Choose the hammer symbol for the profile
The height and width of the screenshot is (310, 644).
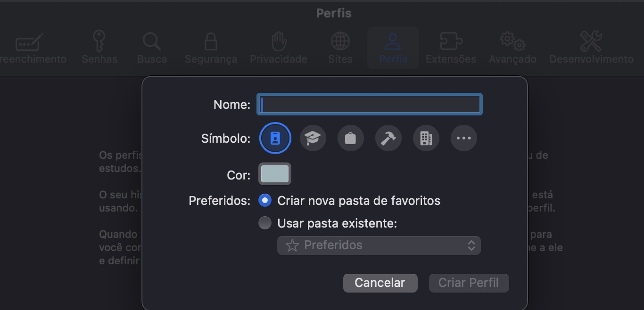(x=388, y=138)
